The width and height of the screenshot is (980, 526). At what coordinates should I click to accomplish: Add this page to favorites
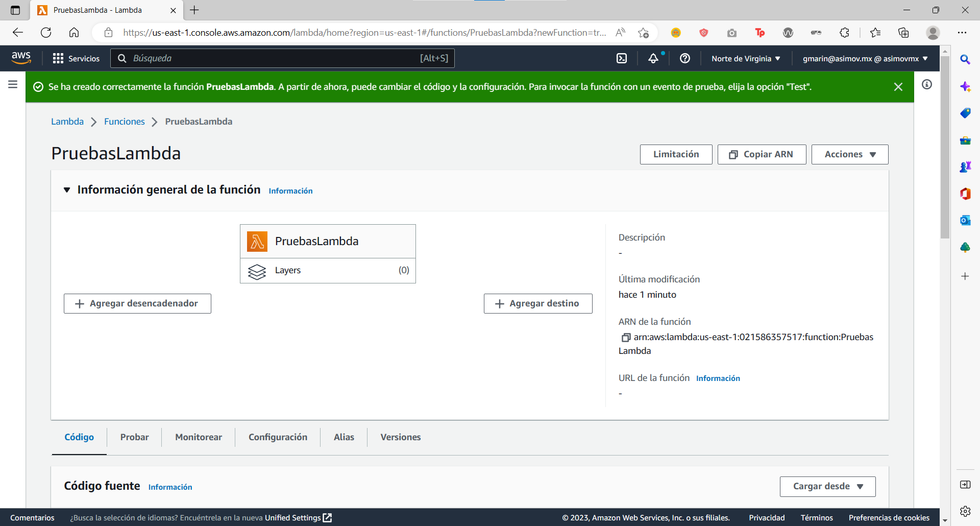pos(643,33)
